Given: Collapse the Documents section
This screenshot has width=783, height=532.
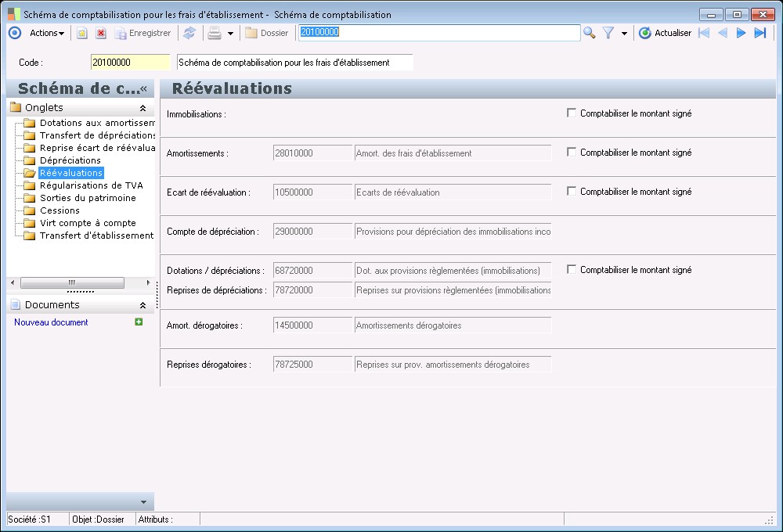Looking at the screenshot, I should (143, 305).
